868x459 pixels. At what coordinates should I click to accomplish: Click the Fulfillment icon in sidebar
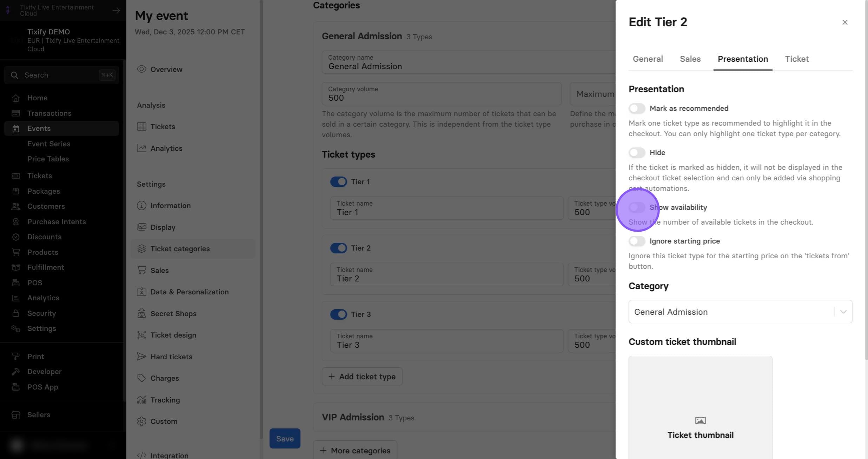15,267
